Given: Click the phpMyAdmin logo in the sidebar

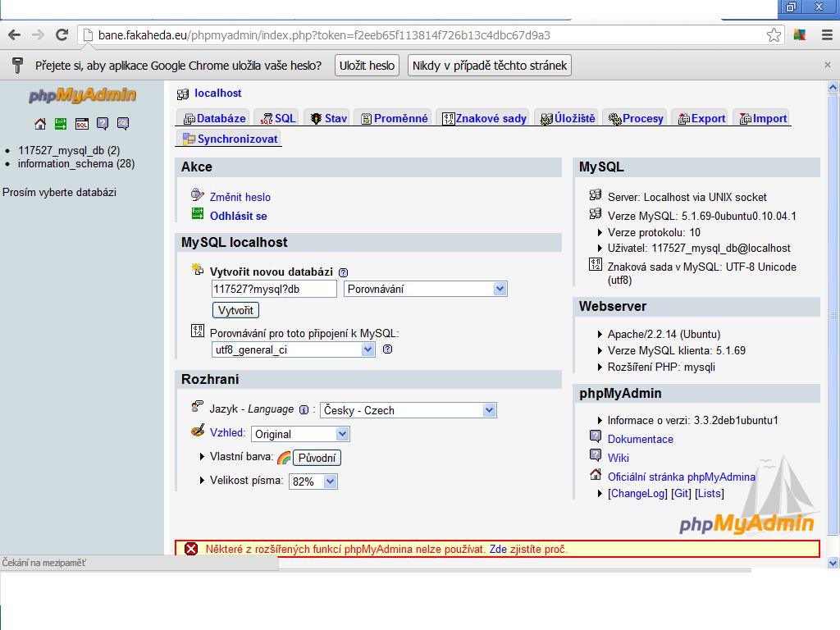Looking at the screenshot, I should [83, 95].
